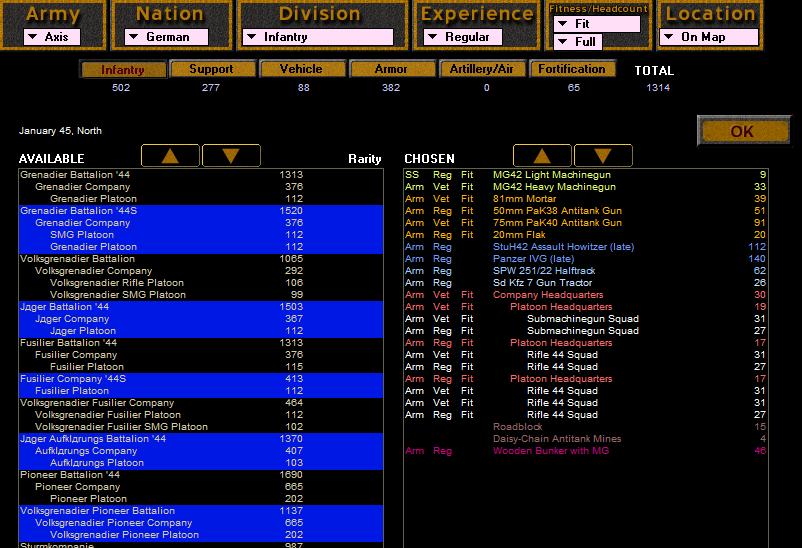Open the Headcount dropdown showing Full
This screenshot has width=802, height=548.
578,41
